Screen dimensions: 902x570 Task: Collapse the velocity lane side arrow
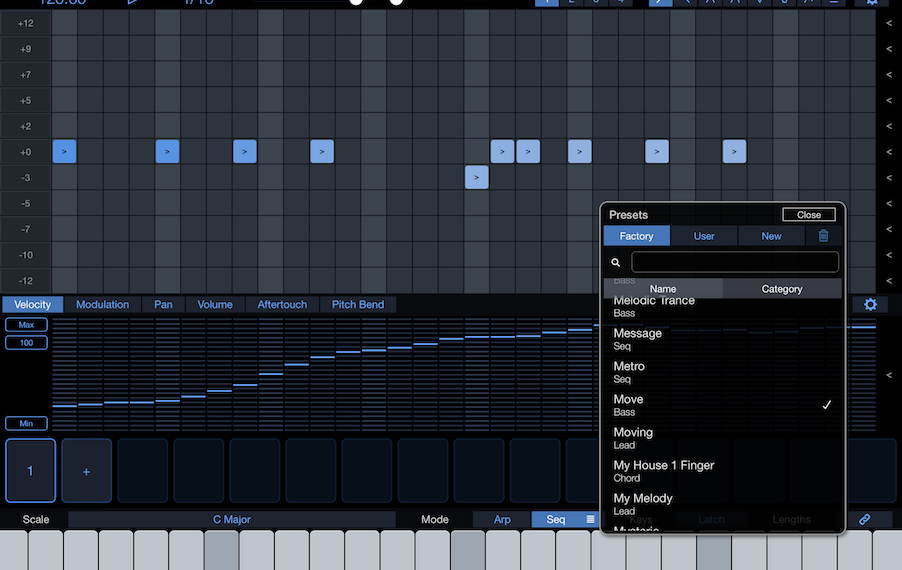(889, 376)
